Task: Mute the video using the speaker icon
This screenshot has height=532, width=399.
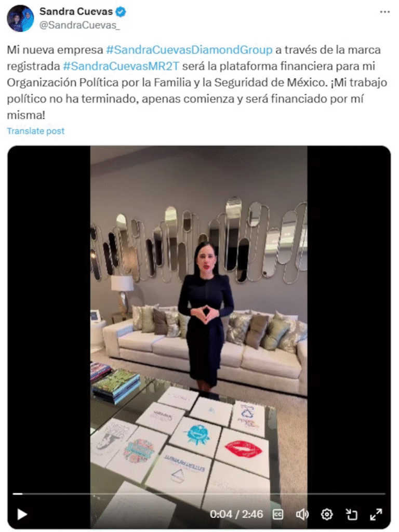Action: (x=302, y=514)
